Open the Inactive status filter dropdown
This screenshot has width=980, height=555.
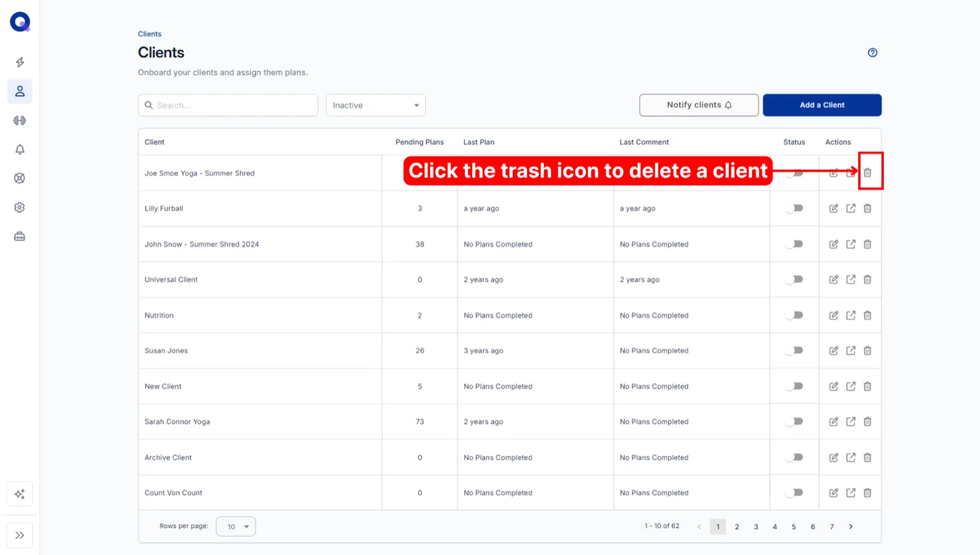pos(375,105)
